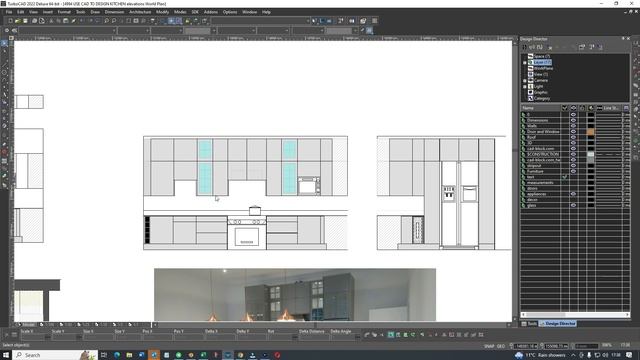The image size is (640, 360).
Task: Click the checkmark active-layer column header
Action: point(565,108)
